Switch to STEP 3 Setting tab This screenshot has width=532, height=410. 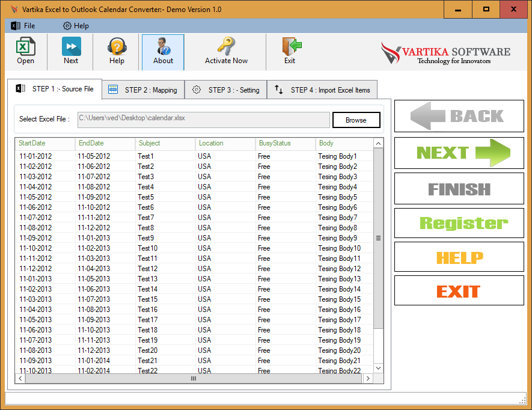(226, 90)
